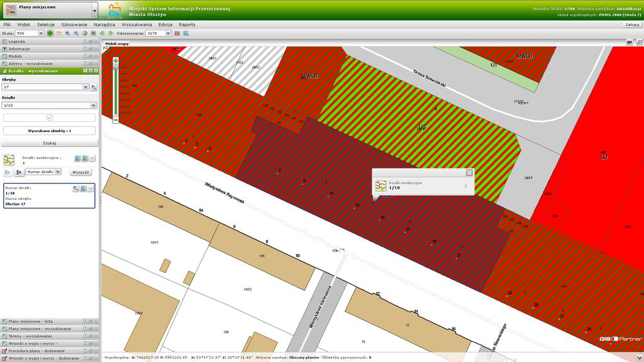The height and width of the screenshot is (362, 644).
Task: Open the Odwzorowanie dropdown
Action: click(168, 33)
